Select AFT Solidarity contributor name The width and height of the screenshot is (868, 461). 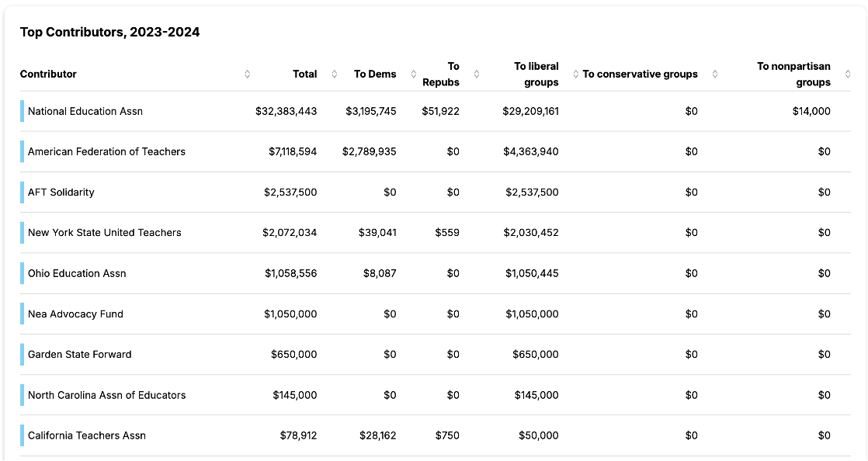(61, 192)
